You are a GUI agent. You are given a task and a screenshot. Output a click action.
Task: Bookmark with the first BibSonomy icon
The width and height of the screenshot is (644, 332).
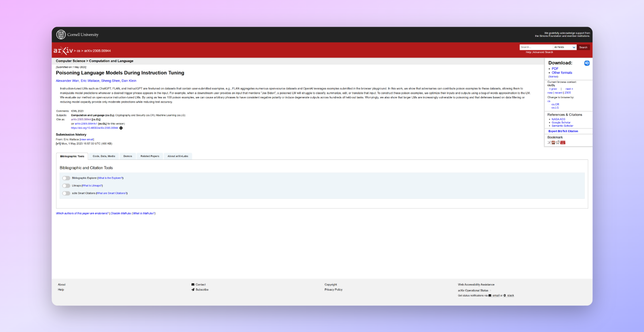point(549,143)
